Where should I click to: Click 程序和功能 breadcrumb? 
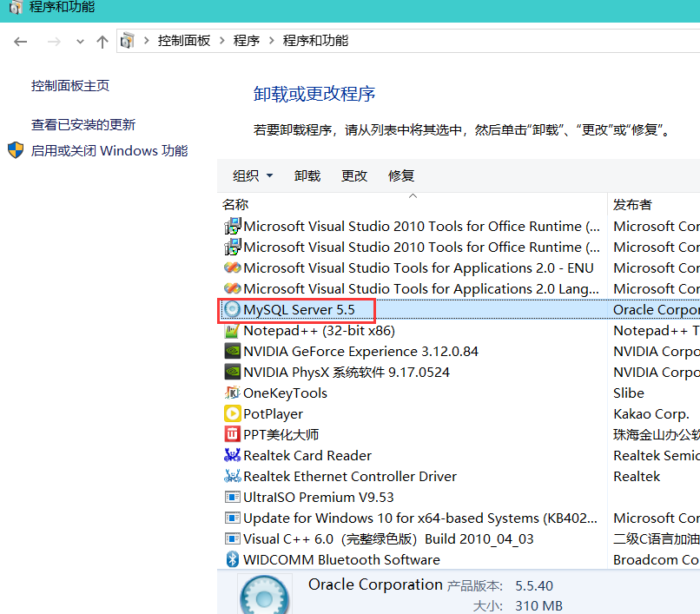pyautogui.click(x=315, y=41)
